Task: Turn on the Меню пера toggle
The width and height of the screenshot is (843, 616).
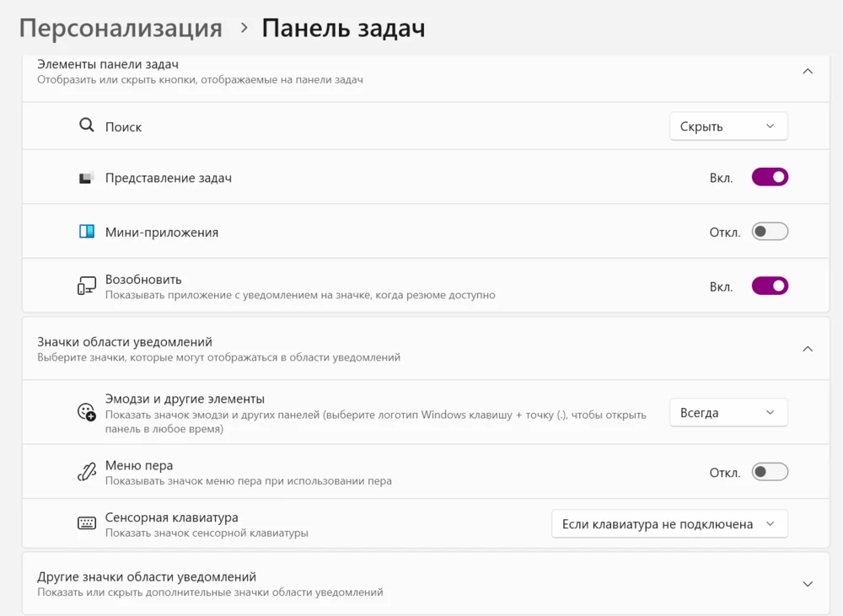Action: [x=770, y=472]
